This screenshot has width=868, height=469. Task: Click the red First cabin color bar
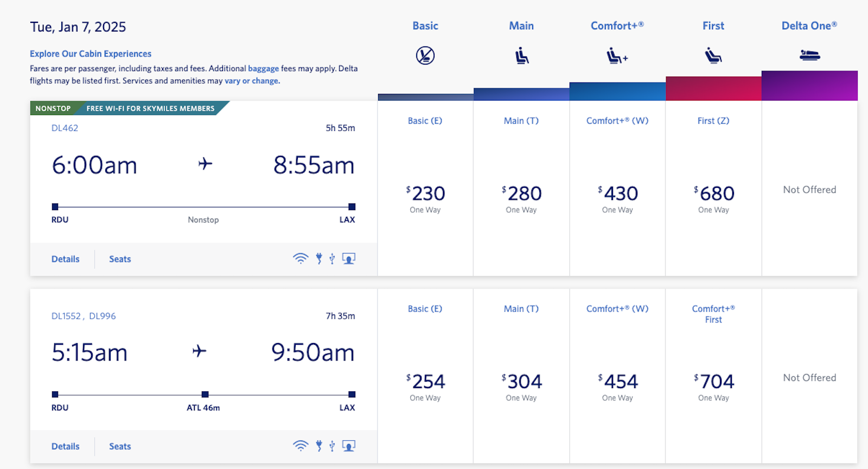pyautogui.click(x=713, y=88)
